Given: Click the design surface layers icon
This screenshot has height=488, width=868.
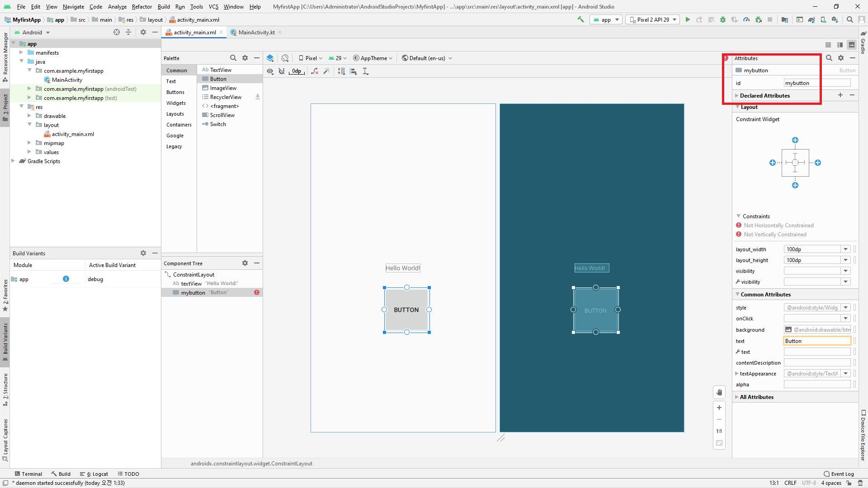Looking at the screenshot, I should point(270,58).
